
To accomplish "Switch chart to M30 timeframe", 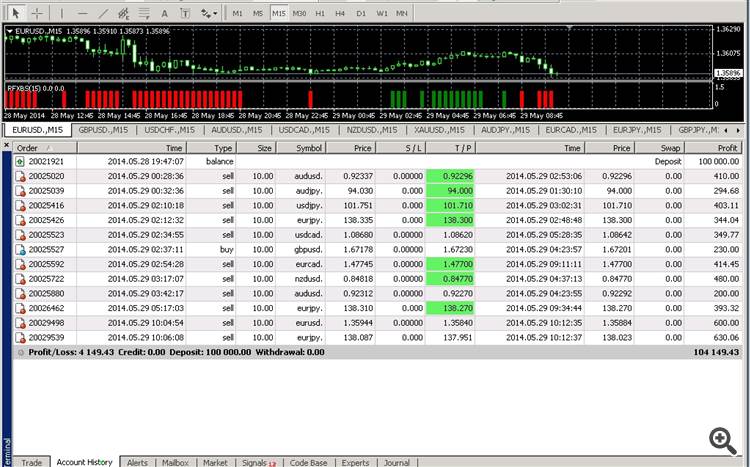I will 299,13.
